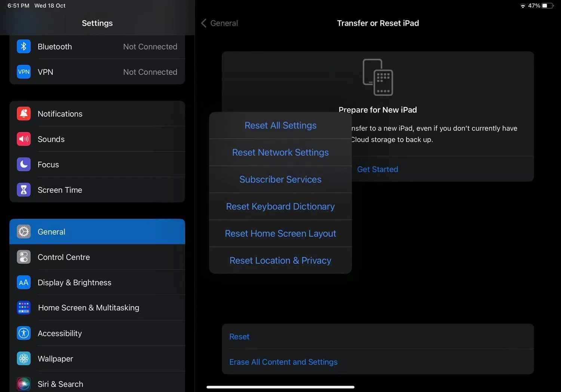Tap the Display & Brightness AA icon
This screenshot has width=561, height=392.
click(24, 282)
